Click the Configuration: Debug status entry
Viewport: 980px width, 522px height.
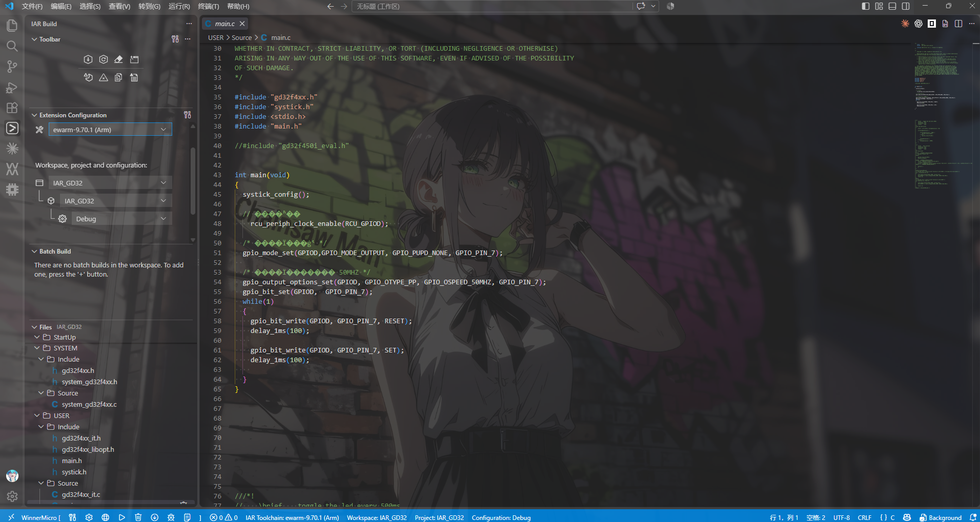pos(501,517)
